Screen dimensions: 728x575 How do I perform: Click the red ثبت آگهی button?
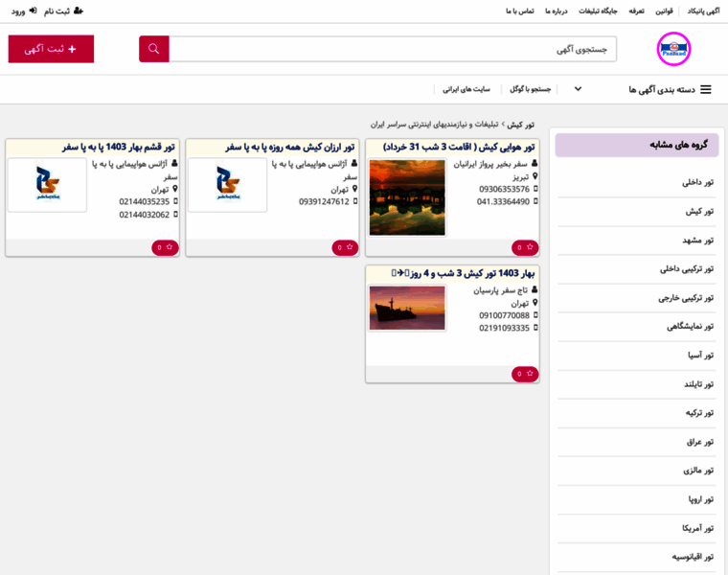coord(51,49)
